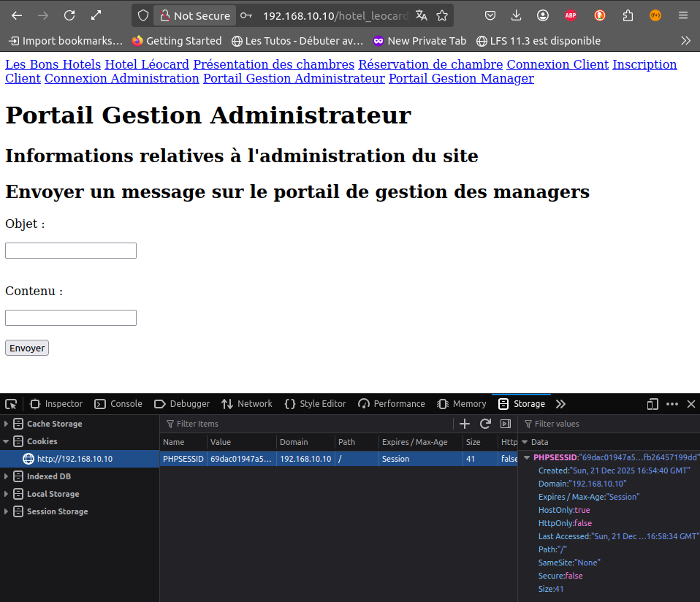Click the browser reload button

click(69, 15)
